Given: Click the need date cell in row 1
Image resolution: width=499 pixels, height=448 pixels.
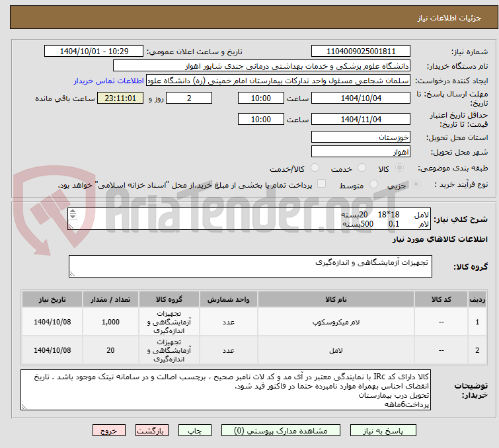Looking at the screenshot, I should (x=52, y=322).
